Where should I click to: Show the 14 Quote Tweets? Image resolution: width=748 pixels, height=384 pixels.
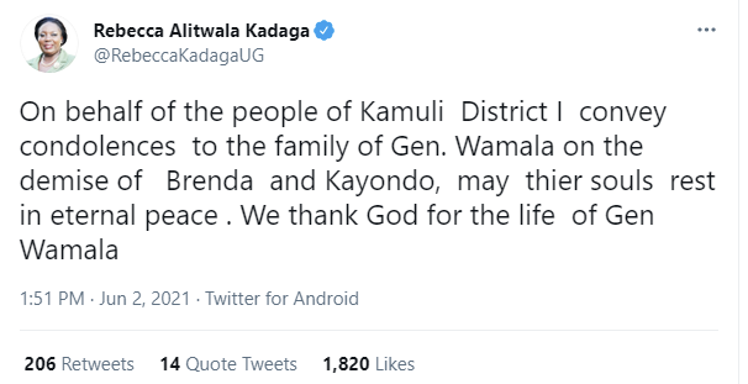pyautogui.click(x=229, y=364)
